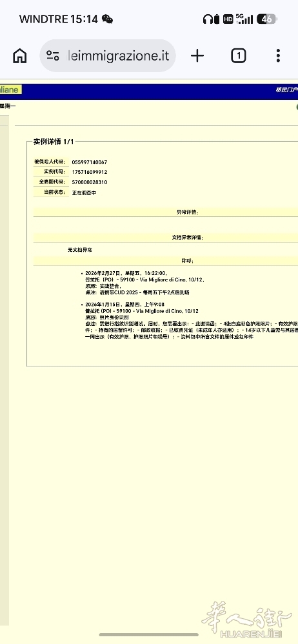Tap the WeChat notification icon in status bar

107,19
